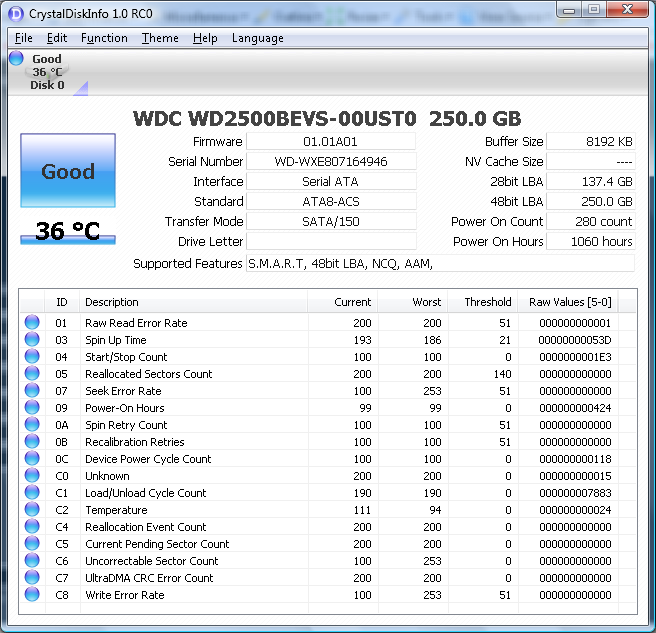Image resolution: width=656 pixels, height=633 pixels.
Task: Click the CrystalDiskInfo title bar app icon
Action: tap(16, 14)
